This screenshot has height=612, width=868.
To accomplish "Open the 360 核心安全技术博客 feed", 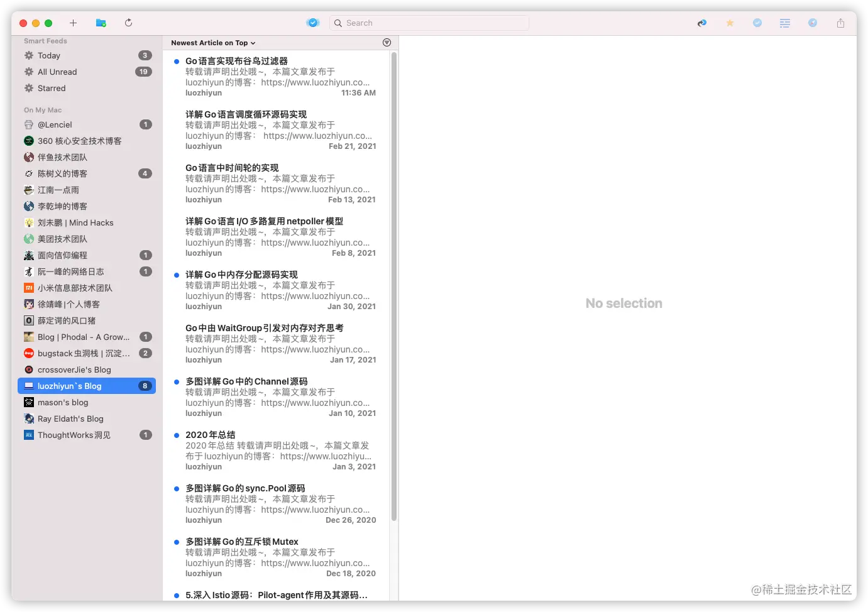I will pos(87,141).
